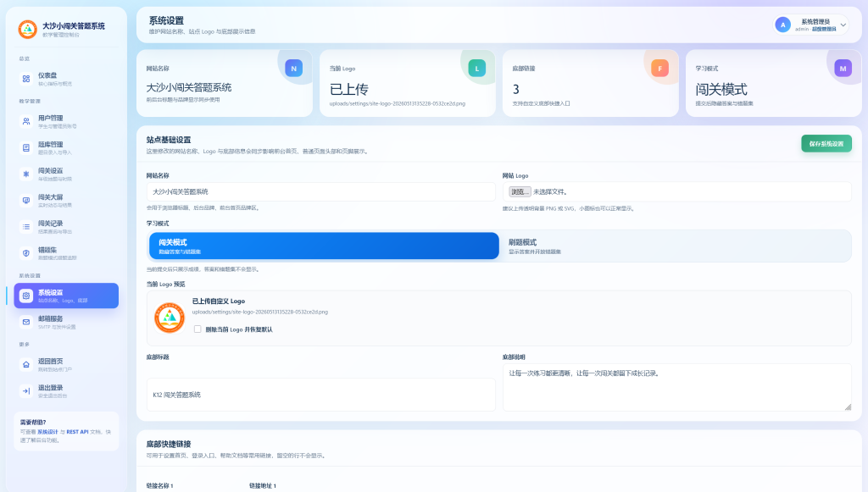The width and height of the screenshot is (868, 492).
Task: Click the uploaded logo preview image
Action: pos(170,318)
